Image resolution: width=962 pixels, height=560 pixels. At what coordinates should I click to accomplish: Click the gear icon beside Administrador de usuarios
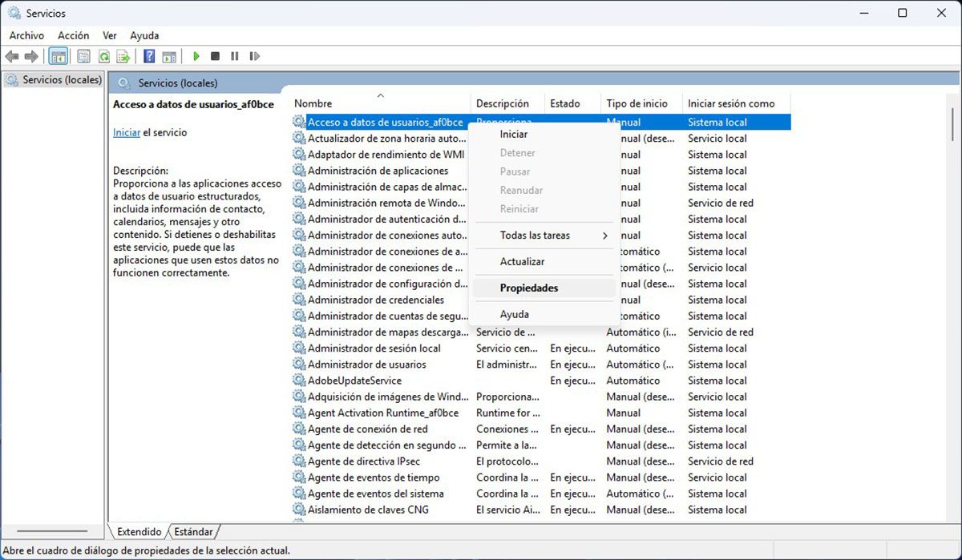(x=299, y=365)
